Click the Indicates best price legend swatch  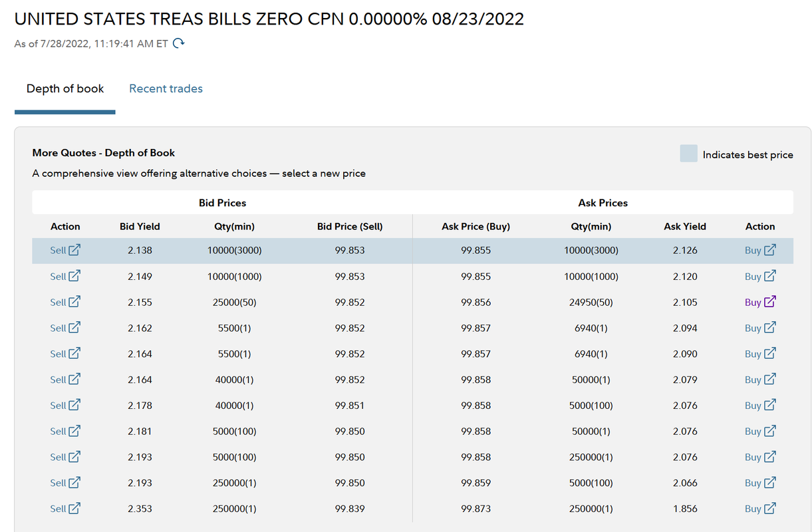click(688, 154)
